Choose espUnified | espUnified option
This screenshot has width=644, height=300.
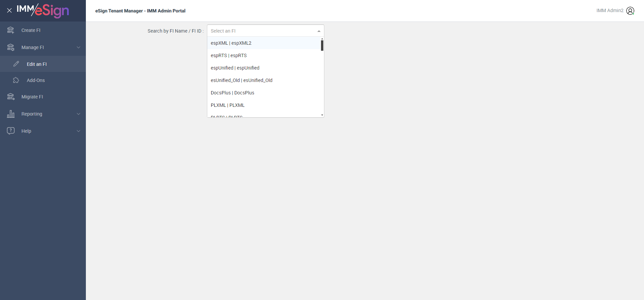pyautogui.click(x=264, y=68)
